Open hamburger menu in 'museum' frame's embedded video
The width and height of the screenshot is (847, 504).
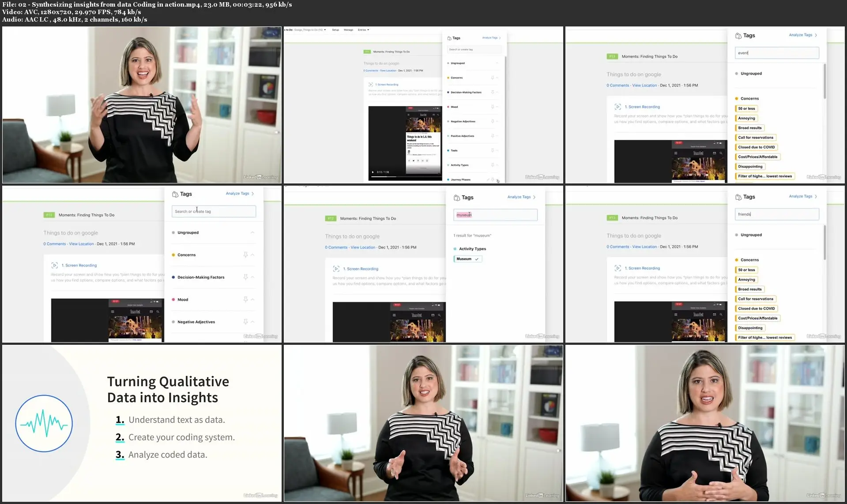[394, 315]
